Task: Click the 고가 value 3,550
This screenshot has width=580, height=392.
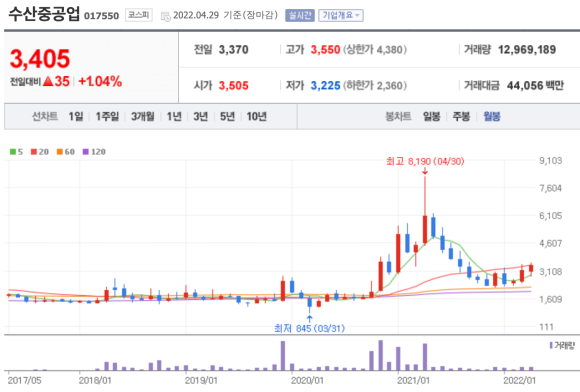Action: 325,50
